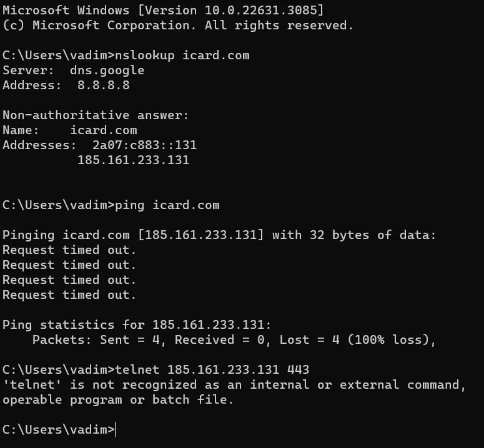Click the DNS server address 8.8.8.8

pyautogui.click(x=103, y=85)
